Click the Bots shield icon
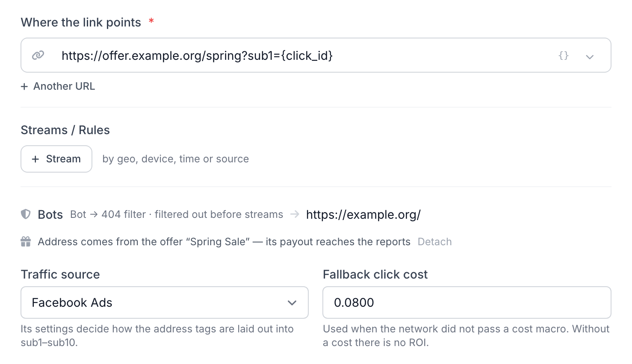The width and height of the screenshot is (632, 364). pos(26,214)
